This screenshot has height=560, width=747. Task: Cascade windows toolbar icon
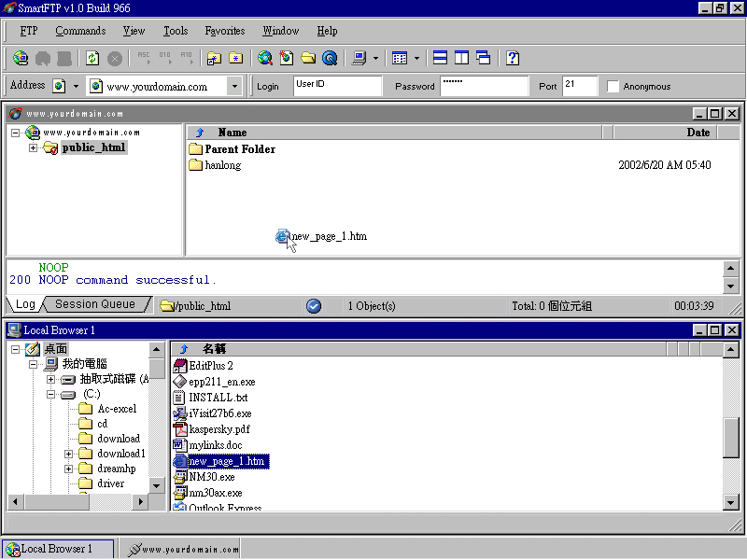tap(484, 58)
